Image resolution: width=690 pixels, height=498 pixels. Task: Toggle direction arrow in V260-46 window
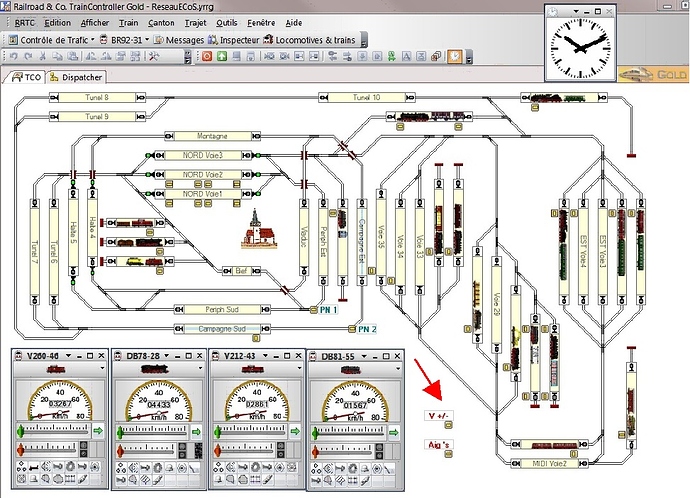(98, 431)
